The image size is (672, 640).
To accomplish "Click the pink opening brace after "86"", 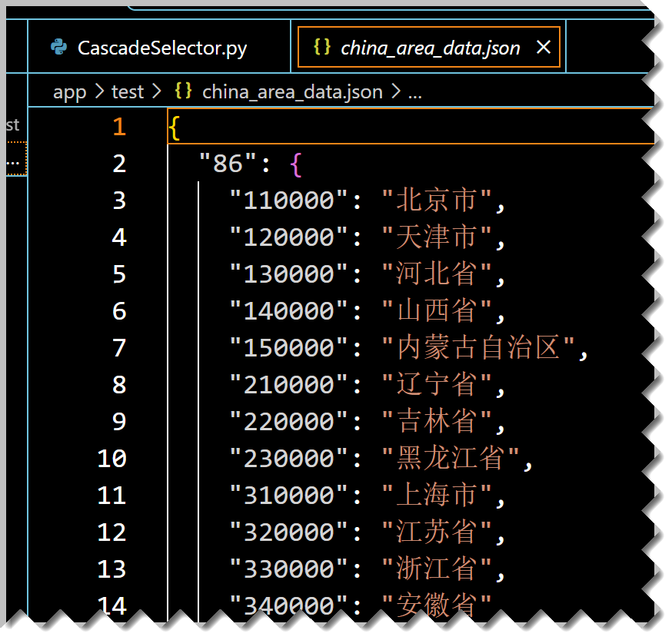I will pyautogui.click(x=297, y=164).
